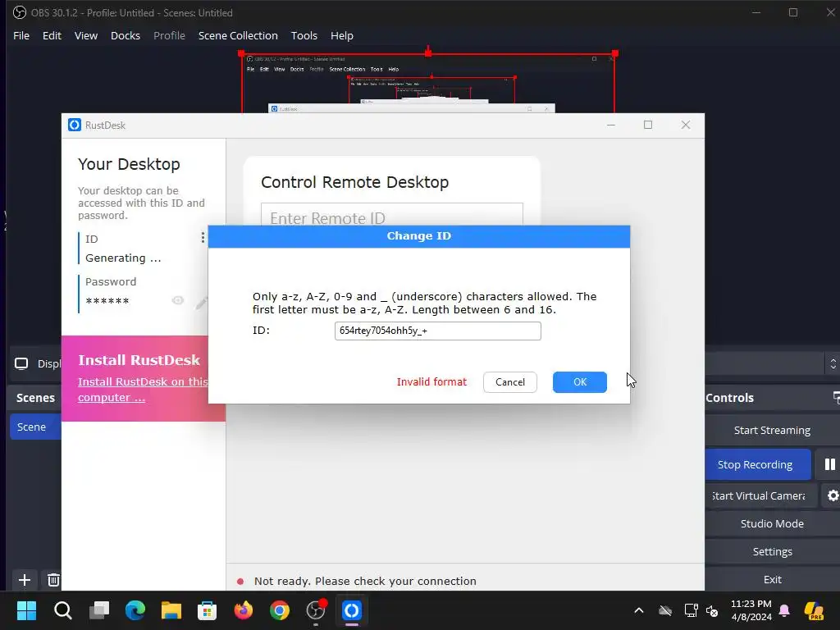Viewport: 840px width, 630px height.
Task: Click Start Virtual Camera button
Action: (761, 495)
